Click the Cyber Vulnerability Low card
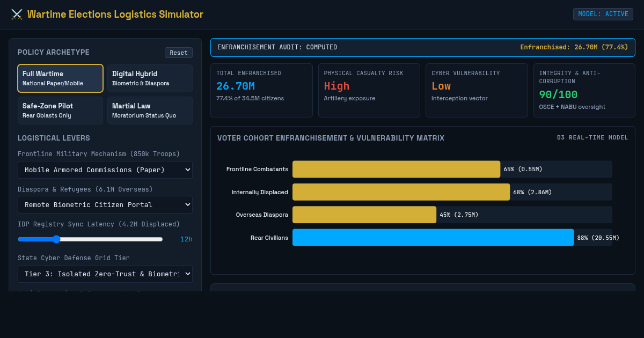Viewport: 644px width, 338px height. click(477, 90)
